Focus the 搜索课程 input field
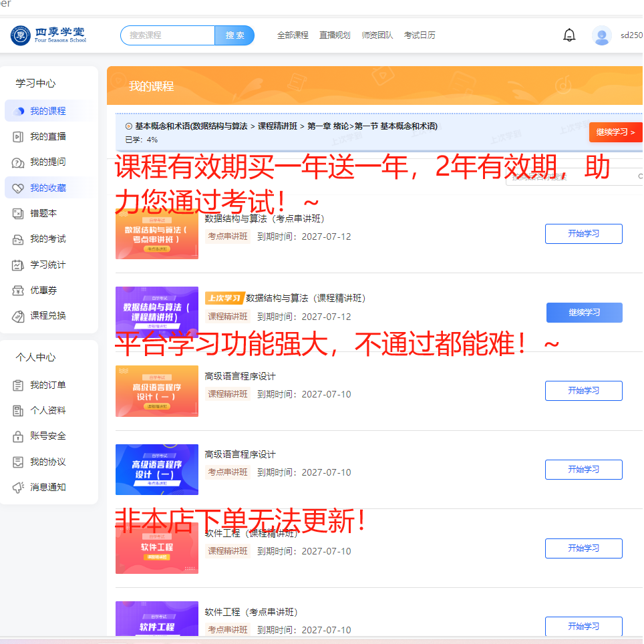The height and width of the screenshot is (644, 644). coord(168,35)
